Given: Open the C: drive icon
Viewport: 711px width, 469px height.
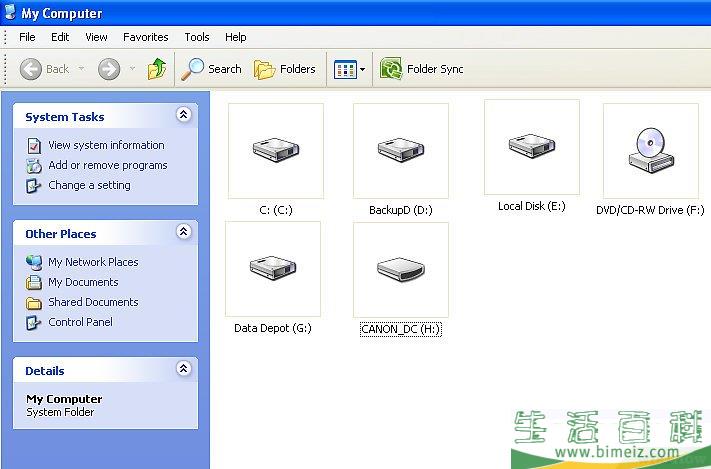Looking at the screenshot, I should point(275,151).
